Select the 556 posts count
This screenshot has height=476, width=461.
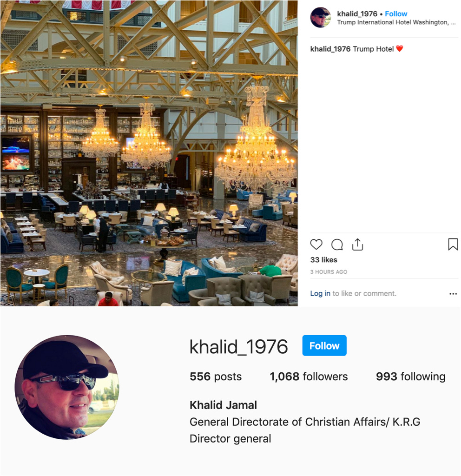click(x=216, y=377)
